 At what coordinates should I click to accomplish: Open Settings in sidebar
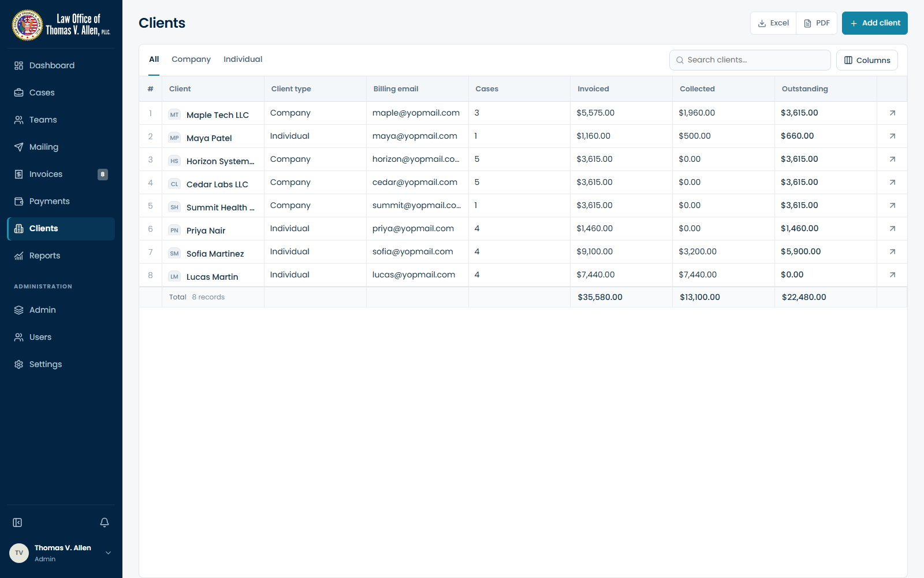[61, 364]
